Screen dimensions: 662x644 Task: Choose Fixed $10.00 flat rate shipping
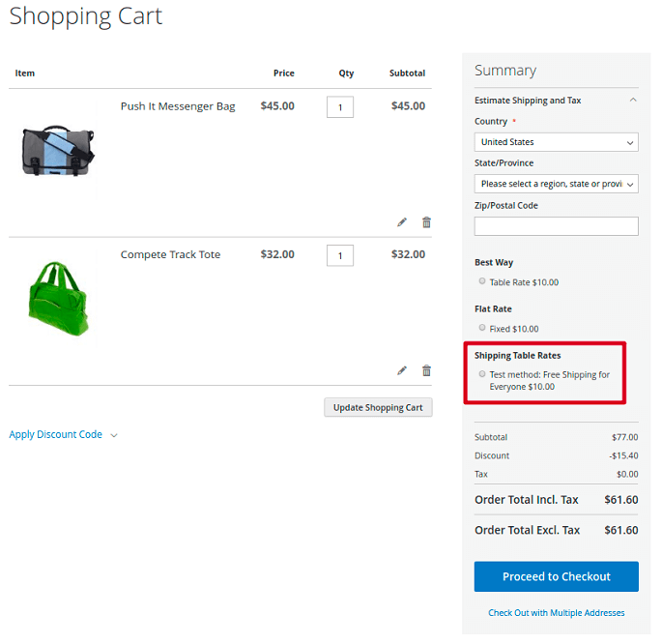[482, 328]
